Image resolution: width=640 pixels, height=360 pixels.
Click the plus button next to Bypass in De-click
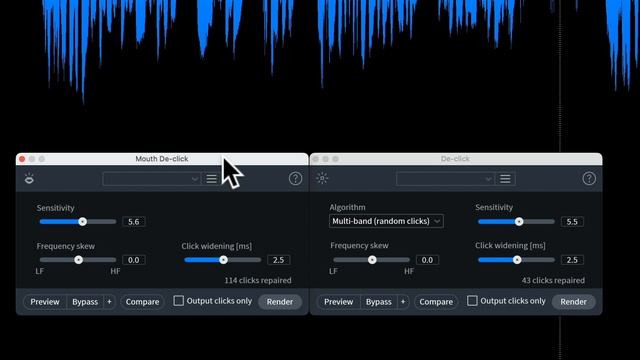tap(403, 302)
